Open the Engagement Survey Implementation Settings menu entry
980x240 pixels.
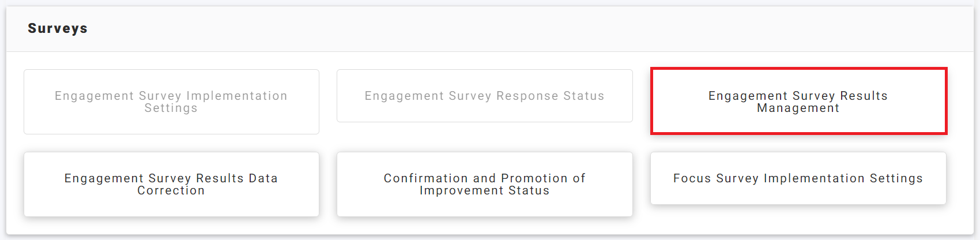[171, 102]
